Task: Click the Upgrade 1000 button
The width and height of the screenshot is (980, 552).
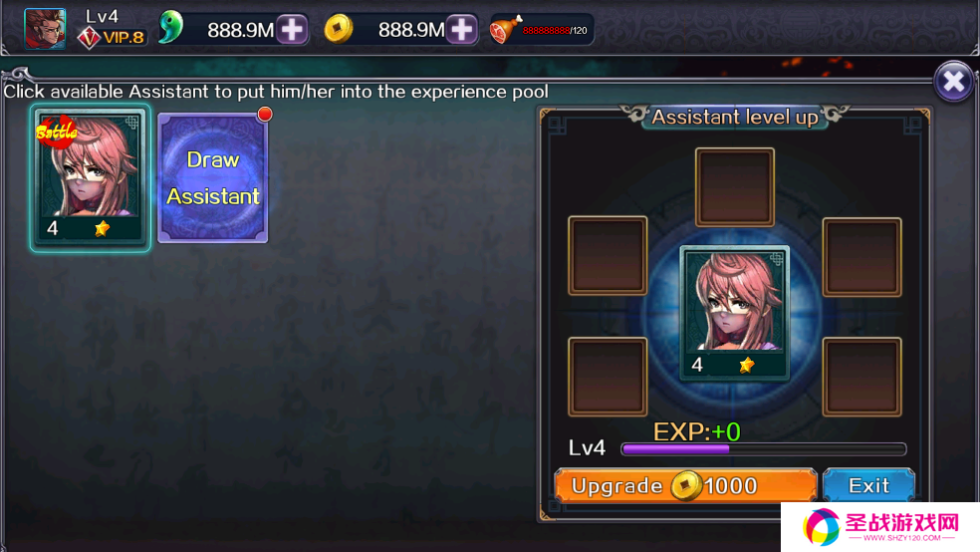Action: (x=685, y=485)
